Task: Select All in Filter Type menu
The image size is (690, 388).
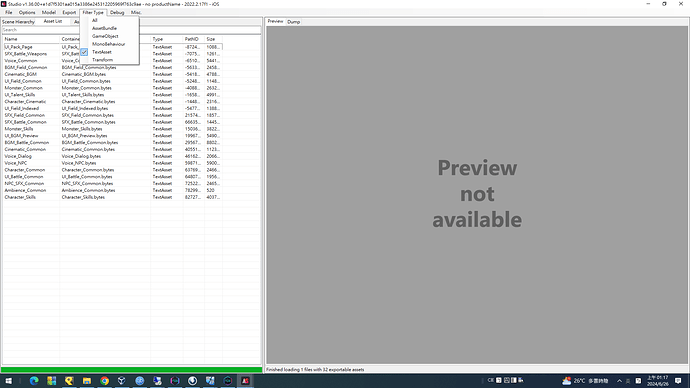Action: 95,20
